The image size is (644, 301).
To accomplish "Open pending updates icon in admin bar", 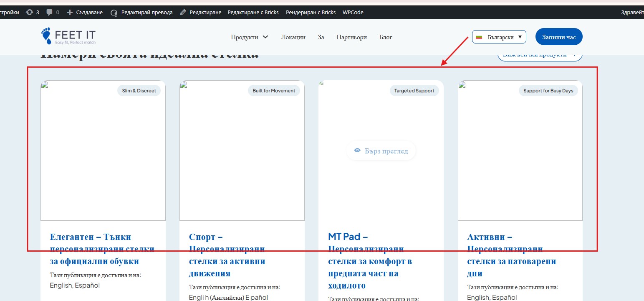I will (x=29, y=13).
